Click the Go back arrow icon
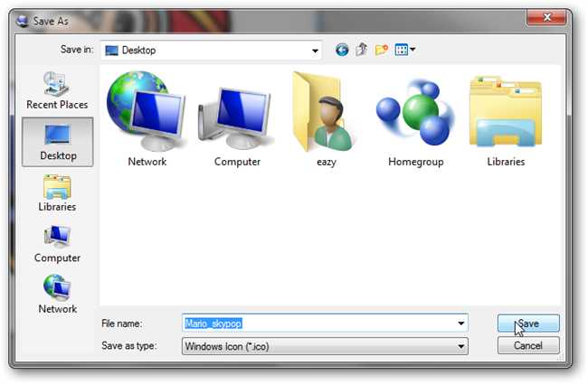Viewport: 588px width, 384px height. point(342,50)
